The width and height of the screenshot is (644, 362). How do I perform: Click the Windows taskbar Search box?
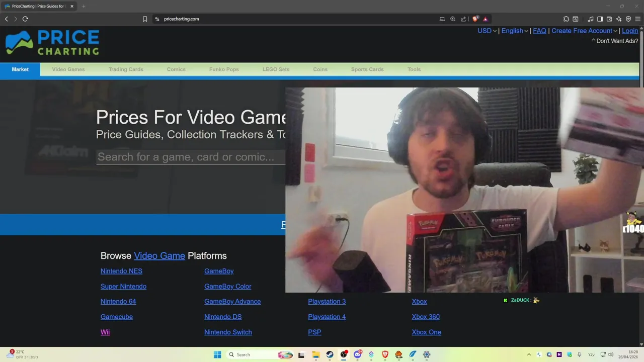259,354
